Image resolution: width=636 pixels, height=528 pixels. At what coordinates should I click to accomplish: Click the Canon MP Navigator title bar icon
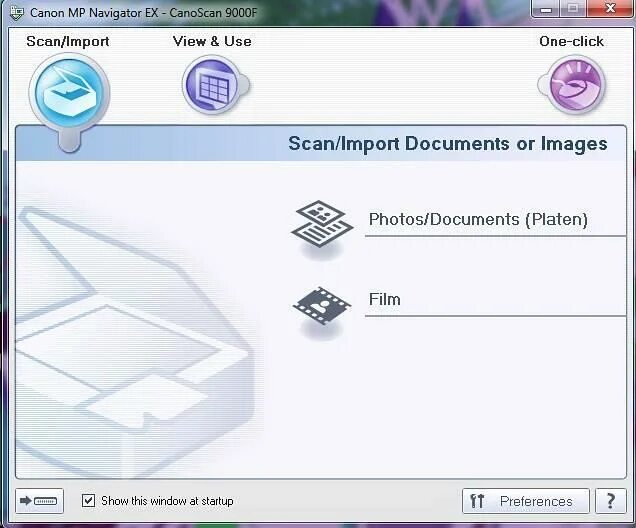[x=17, y=12]
